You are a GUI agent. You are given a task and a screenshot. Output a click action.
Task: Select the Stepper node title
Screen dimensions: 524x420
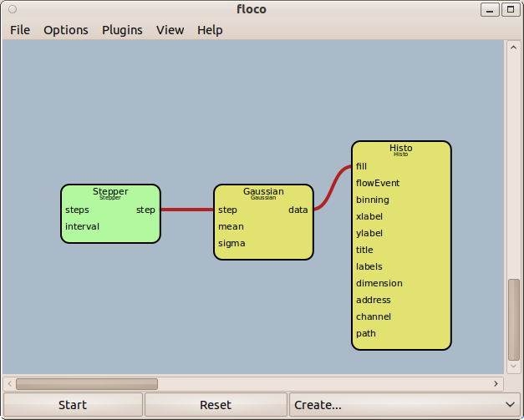[x=110, y=191]
